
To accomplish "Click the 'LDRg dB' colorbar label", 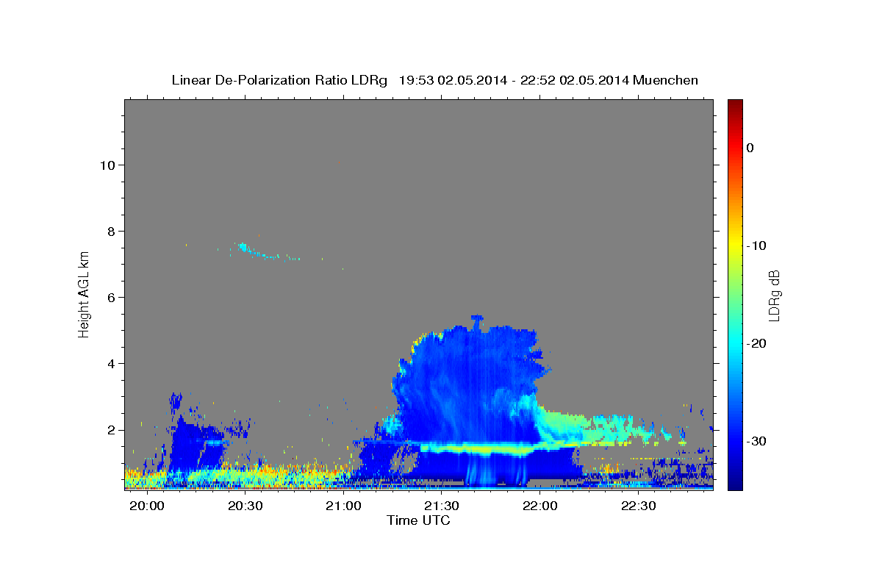I will pyautogui.click(x=773, y=295).
